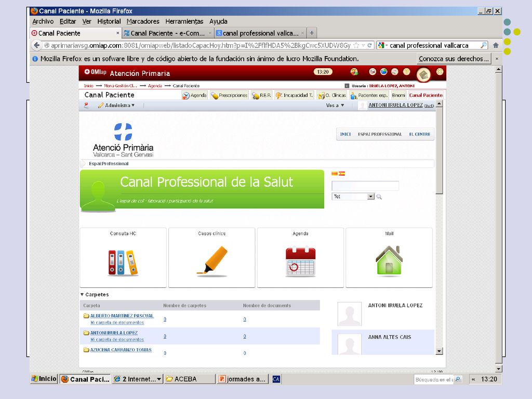Open ANTONI IRUELA LOPEZ folder link

(x=114, y=333)
